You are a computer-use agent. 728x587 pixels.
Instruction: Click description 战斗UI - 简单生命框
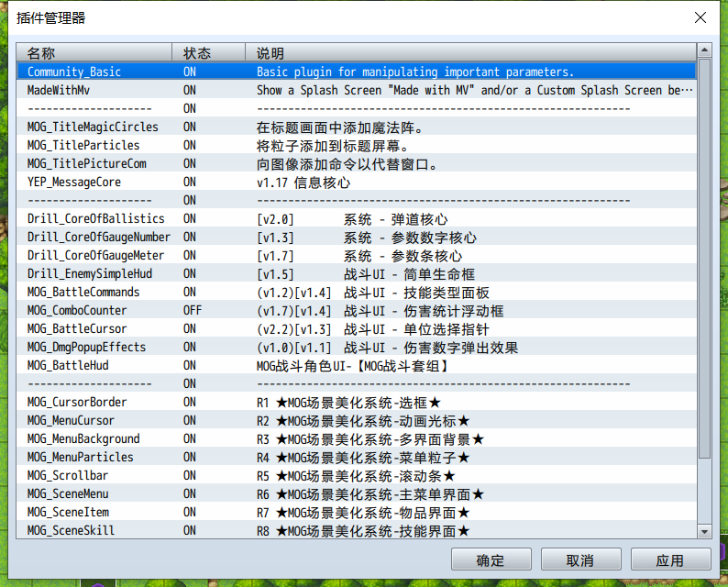409,274
